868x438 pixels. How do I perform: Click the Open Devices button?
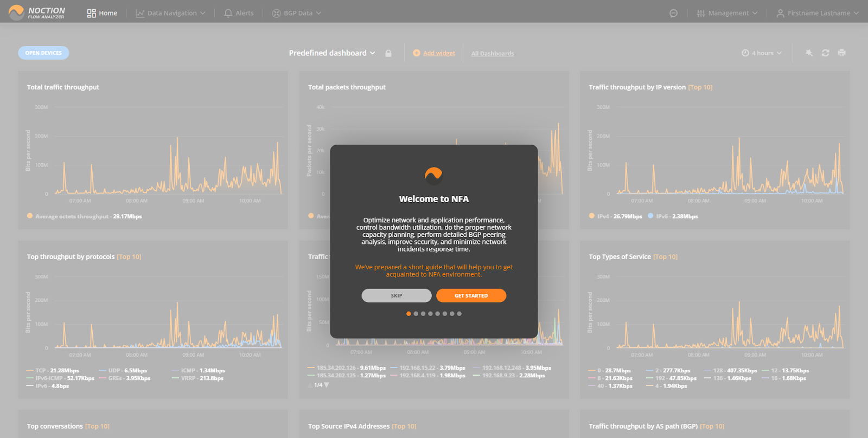tap(43, 53)
